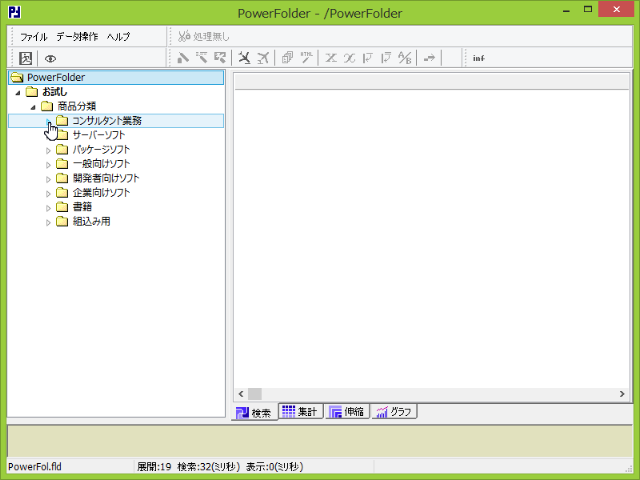The image size is (640, 480).
Task: Click the pen with dashed line icon
Action: (x=202, y=58)
